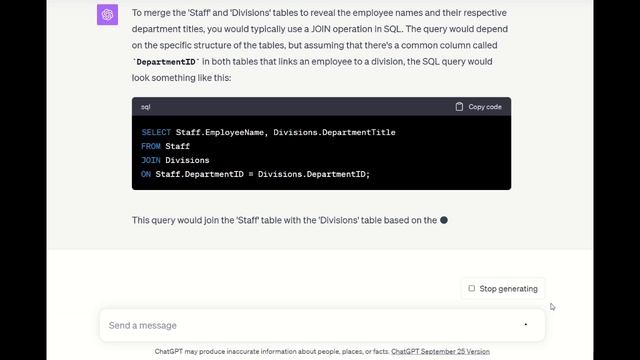640x360 pixels.
Task: Click the 'look something like this:' line
Action: [181, 78]
